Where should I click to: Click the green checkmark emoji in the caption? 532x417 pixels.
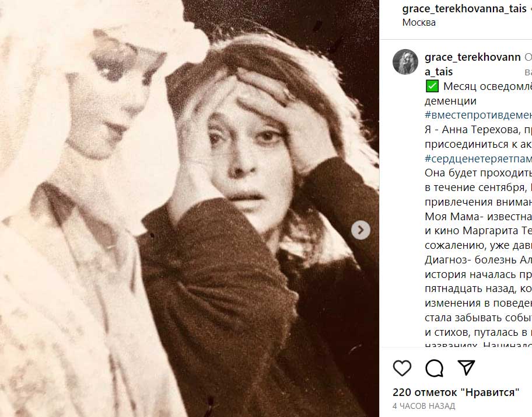[x=432, y=86]
